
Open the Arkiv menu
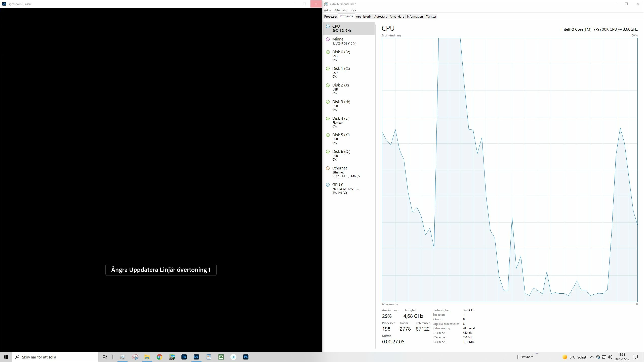327,10
